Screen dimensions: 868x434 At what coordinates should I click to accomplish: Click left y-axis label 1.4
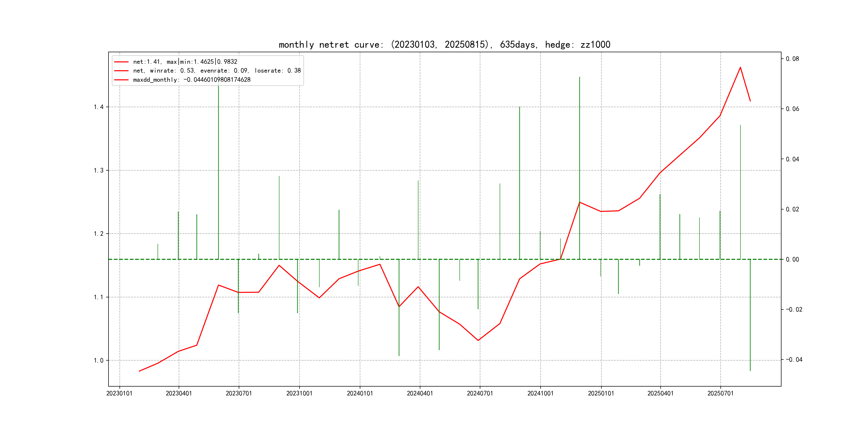[98, 107]
